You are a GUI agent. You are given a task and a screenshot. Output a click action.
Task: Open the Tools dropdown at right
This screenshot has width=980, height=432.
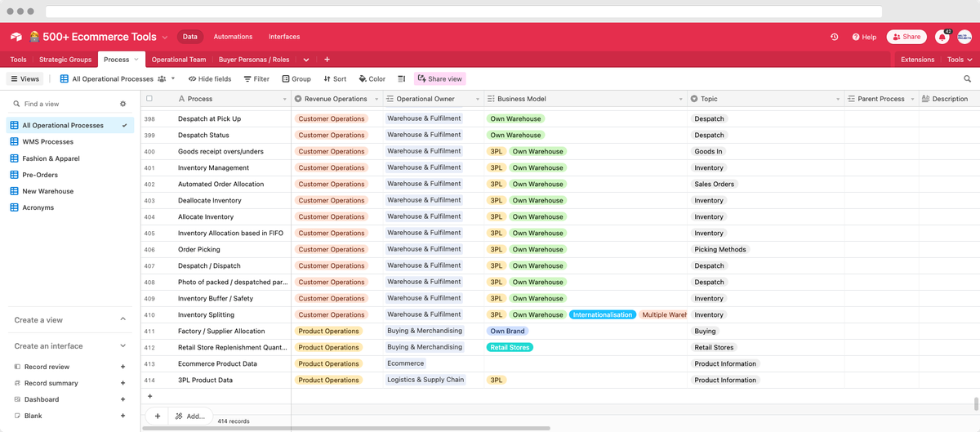click(x=960, y=60)
